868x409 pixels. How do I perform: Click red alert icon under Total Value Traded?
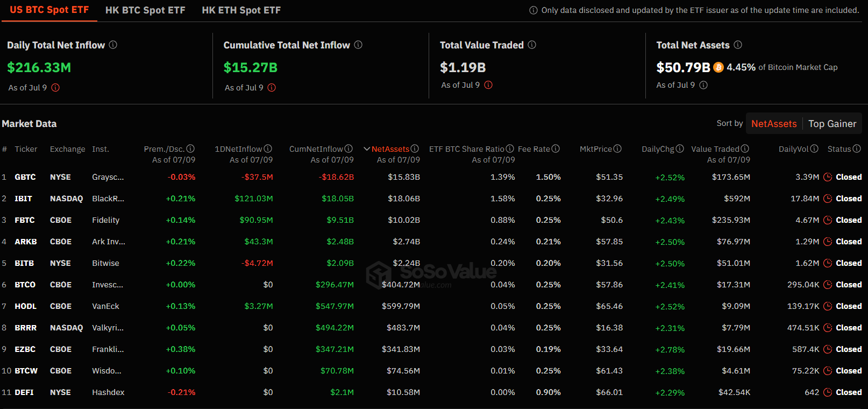(x=488, y=85)
